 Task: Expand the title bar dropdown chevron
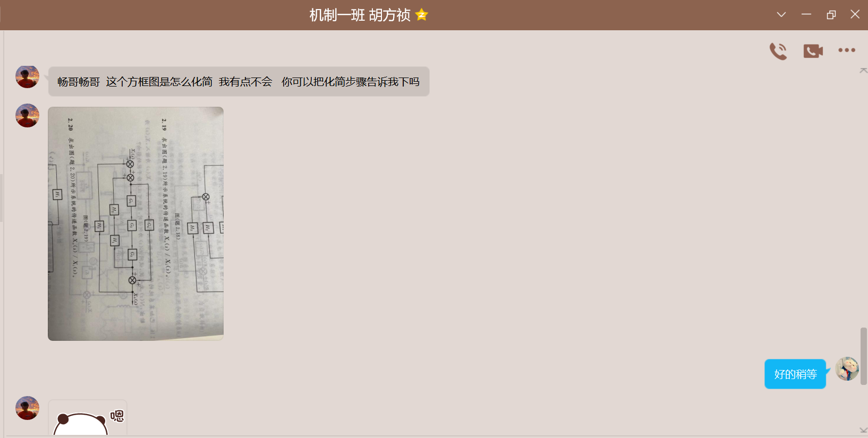(x=781, y=15)
